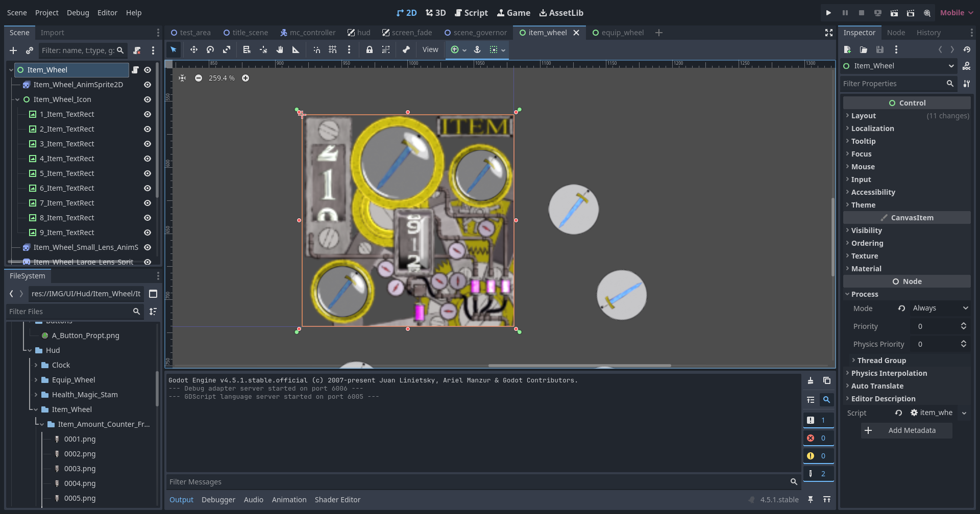Run the project with the Play button
This screenshot has height=514, width=980.
(x=828, y=13)
